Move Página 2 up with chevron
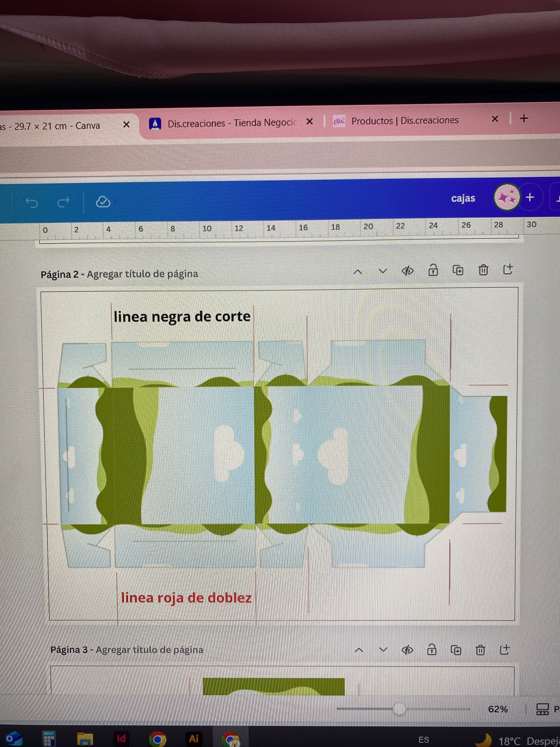This screenshot has width=560, height=747. click(x=357, y=272)
